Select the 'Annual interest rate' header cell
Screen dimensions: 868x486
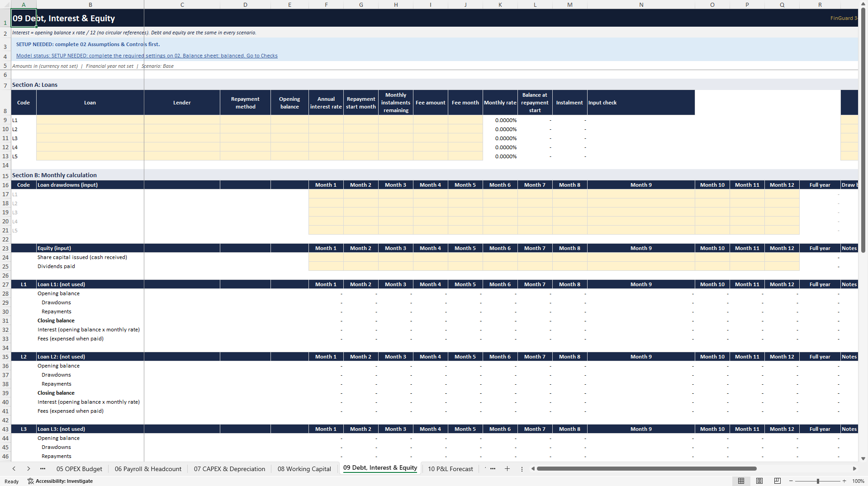pyautogui.click(x=326, y=103)
